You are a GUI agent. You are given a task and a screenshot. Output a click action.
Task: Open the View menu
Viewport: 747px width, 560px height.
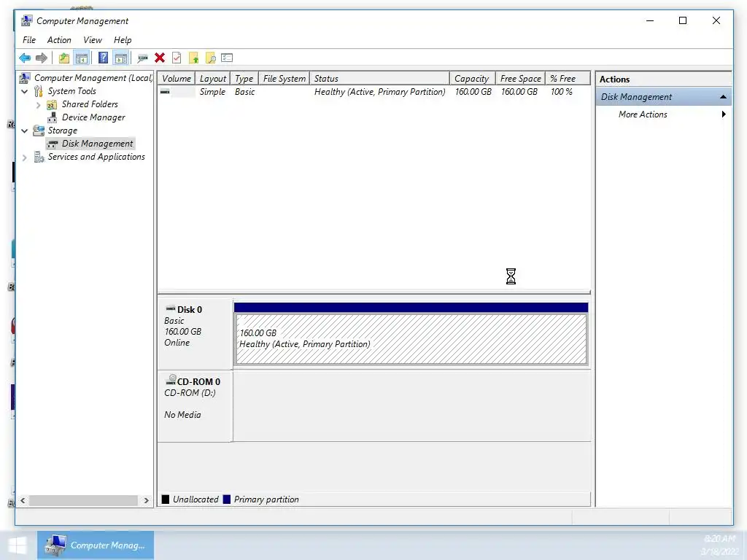[x=93, y=40]
